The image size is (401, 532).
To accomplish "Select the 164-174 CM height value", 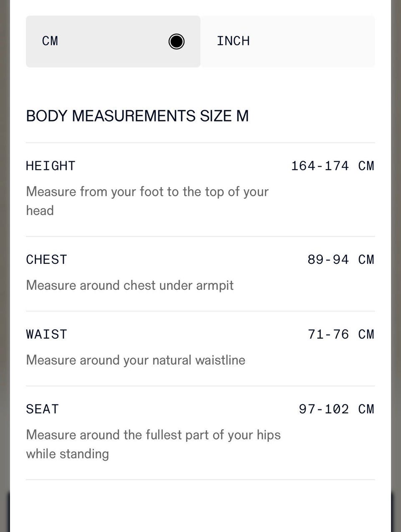I will (332, 166).
